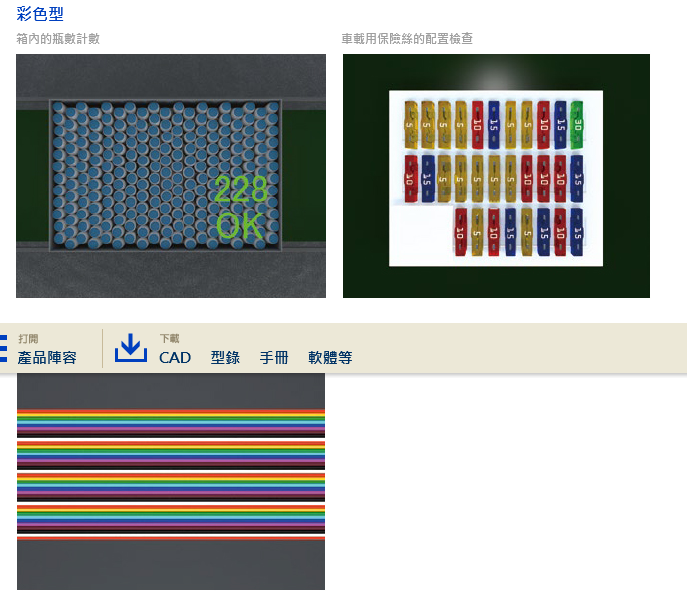Open the bottle crate counting image
The width and height of the screenshot is (687, 602).
click(x=170, y=175)
